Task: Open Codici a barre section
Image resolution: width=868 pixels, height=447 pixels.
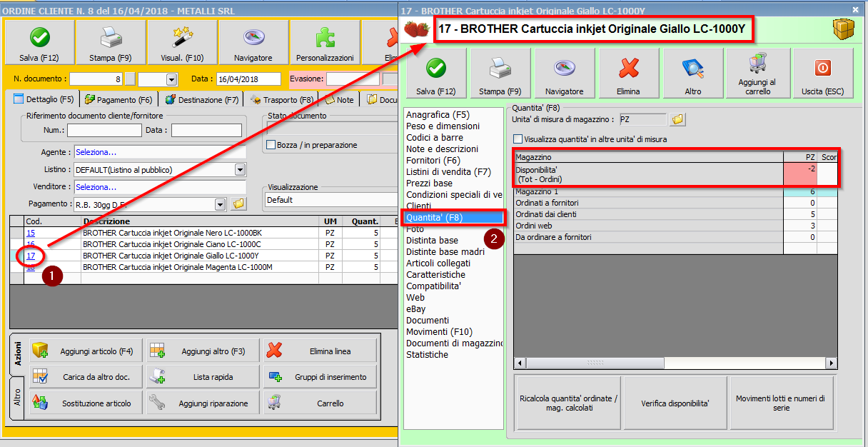Action: click(435, 137)
